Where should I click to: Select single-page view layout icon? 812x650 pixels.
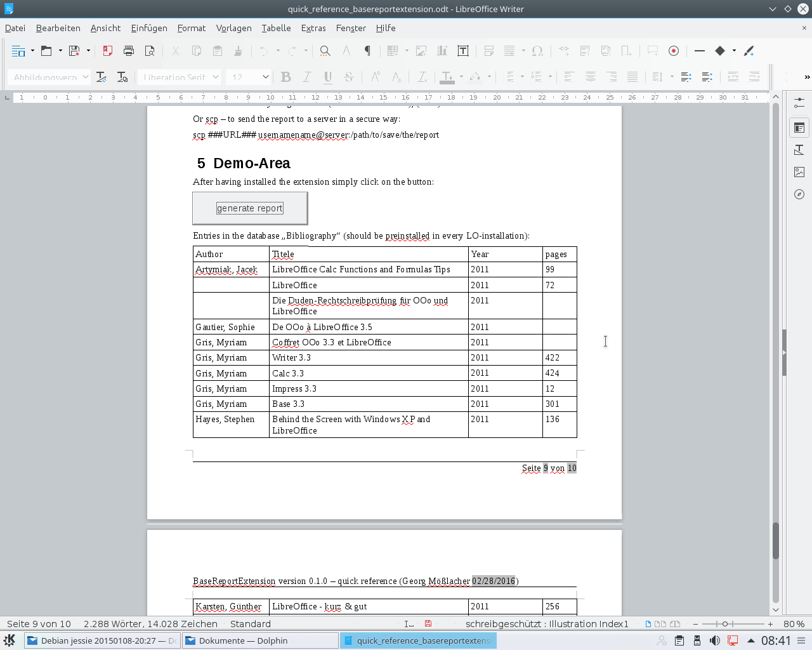pos(648,624)
